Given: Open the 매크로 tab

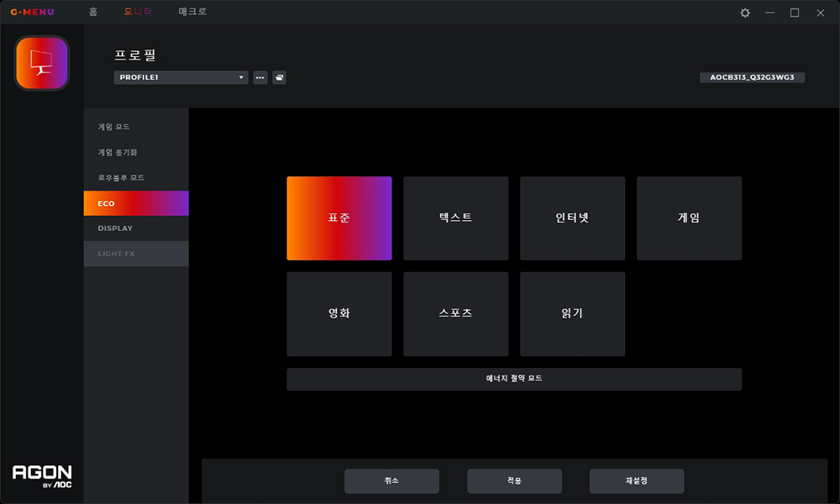Looking at the screenshot, I should click(x=192, y=12).
